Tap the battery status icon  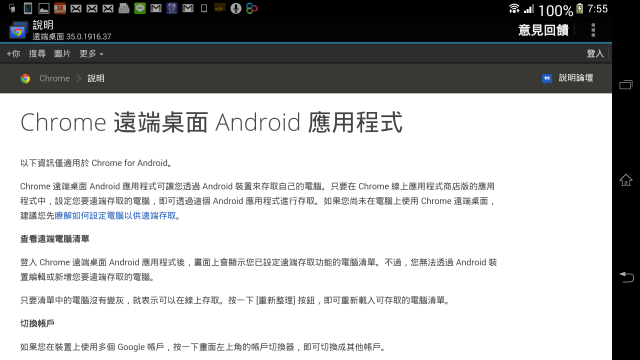click(x=580, y=9)
